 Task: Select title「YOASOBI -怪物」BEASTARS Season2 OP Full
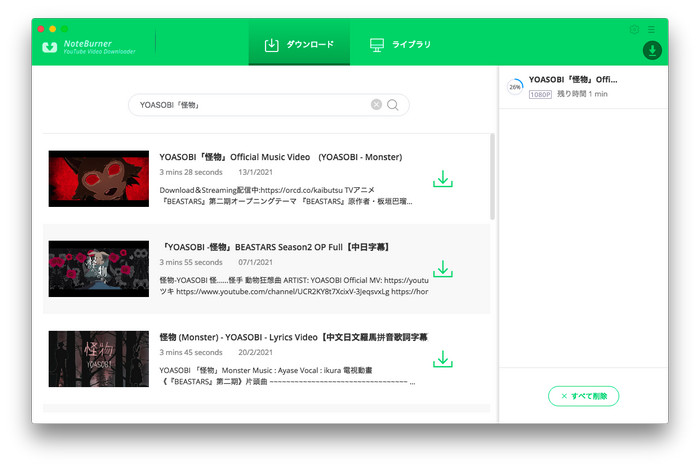coord(275,247)
